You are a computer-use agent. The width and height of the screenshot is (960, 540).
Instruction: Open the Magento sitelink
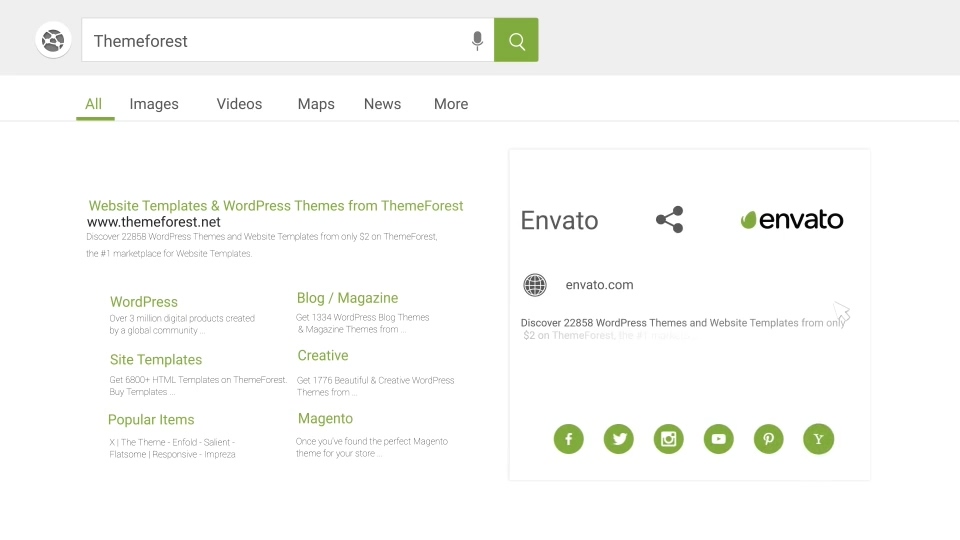pos(325,418)
